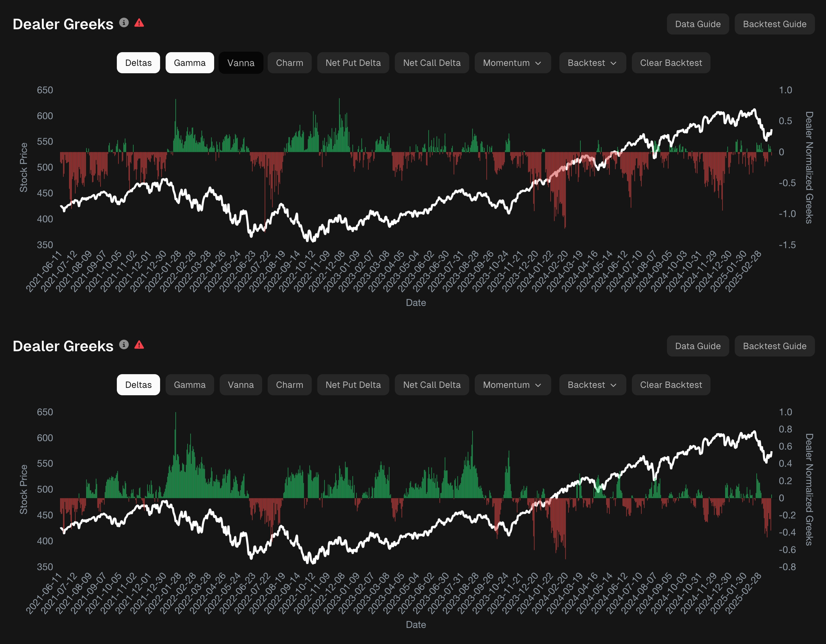Expand the Momentum dropdown in top panel

[512, 63]
